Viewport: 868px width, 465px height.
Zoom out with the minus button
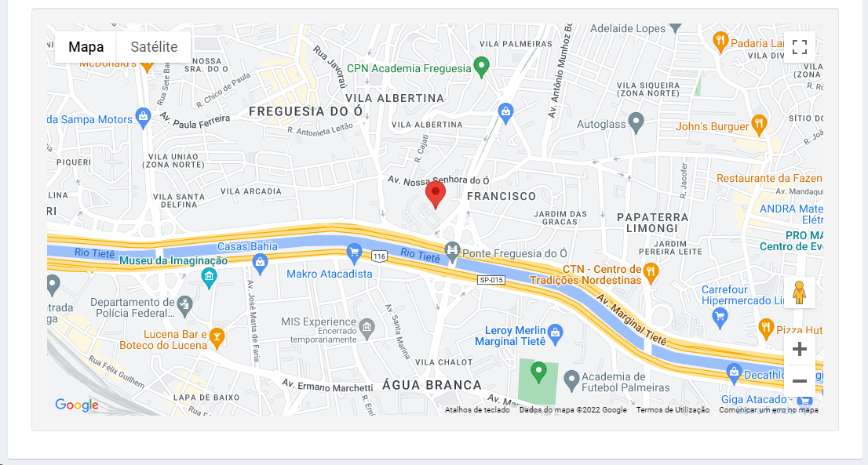[800, 381]
